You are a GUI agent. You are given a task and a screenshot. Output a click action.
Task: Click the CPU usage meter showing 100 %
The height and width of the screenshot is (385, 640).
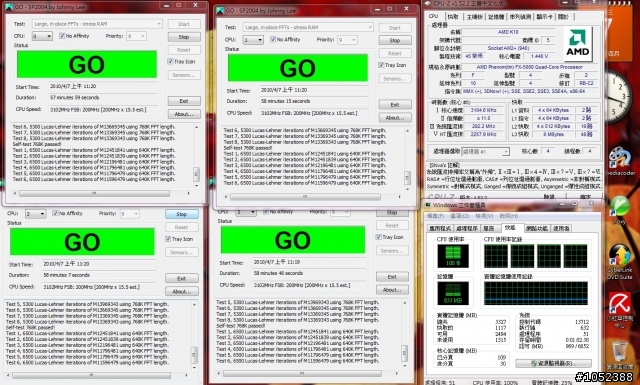coord(452,256)
